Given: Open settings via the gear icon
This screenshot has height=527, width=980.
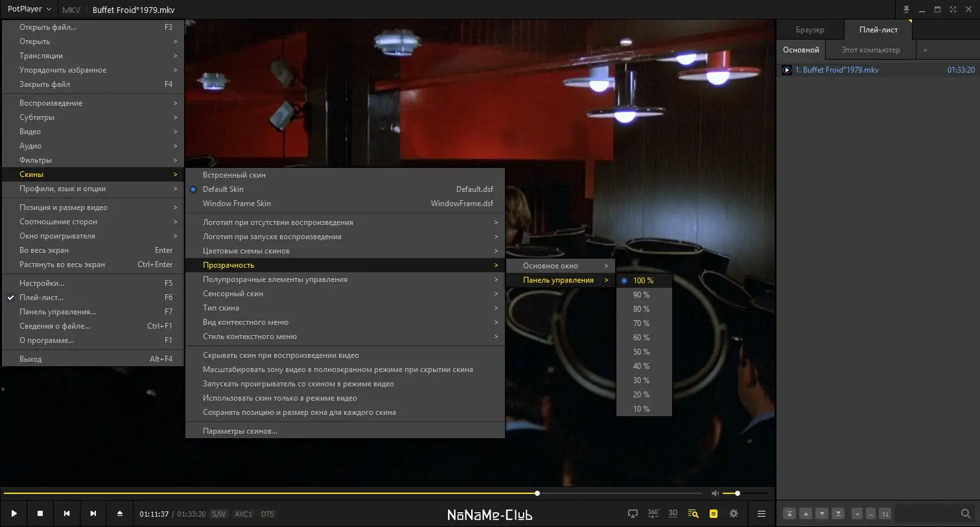Looking at the screenshot, I should pos(734,513).
